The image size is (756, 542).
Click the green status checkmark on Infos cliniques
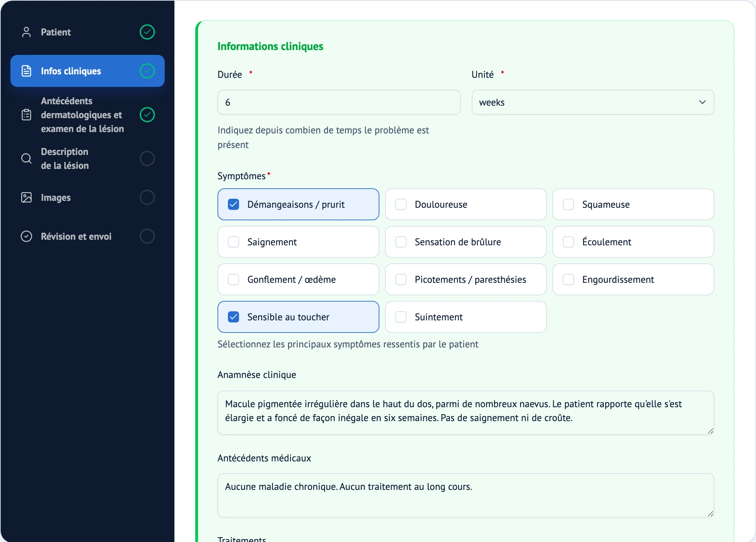[147, 71]
